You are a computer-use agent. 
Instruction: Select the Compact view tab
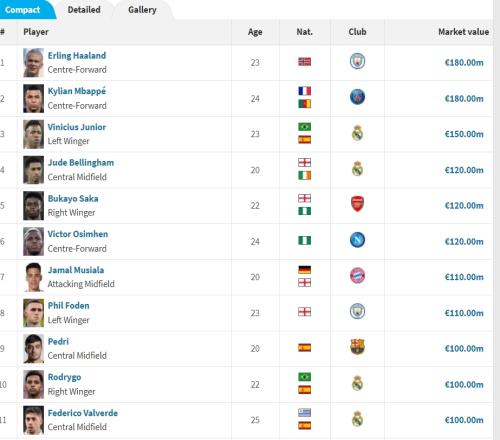point(22,10)
